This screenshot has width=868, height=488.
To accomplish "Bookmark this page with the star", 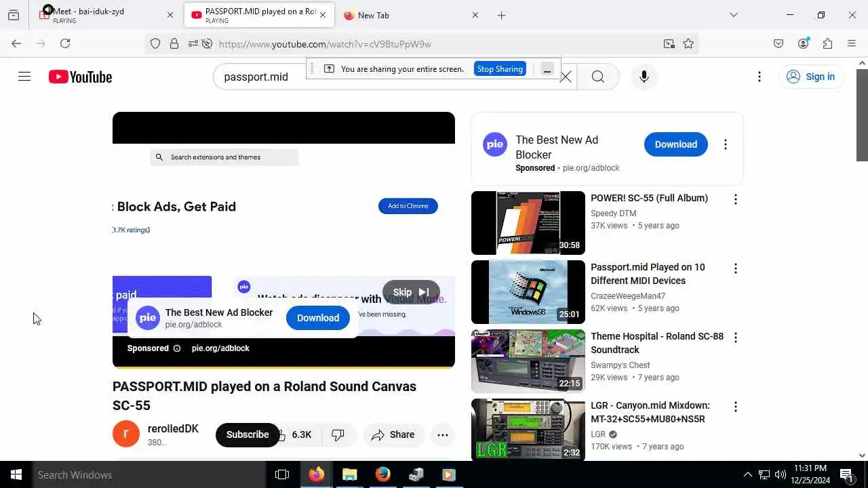I will point(688,43).
